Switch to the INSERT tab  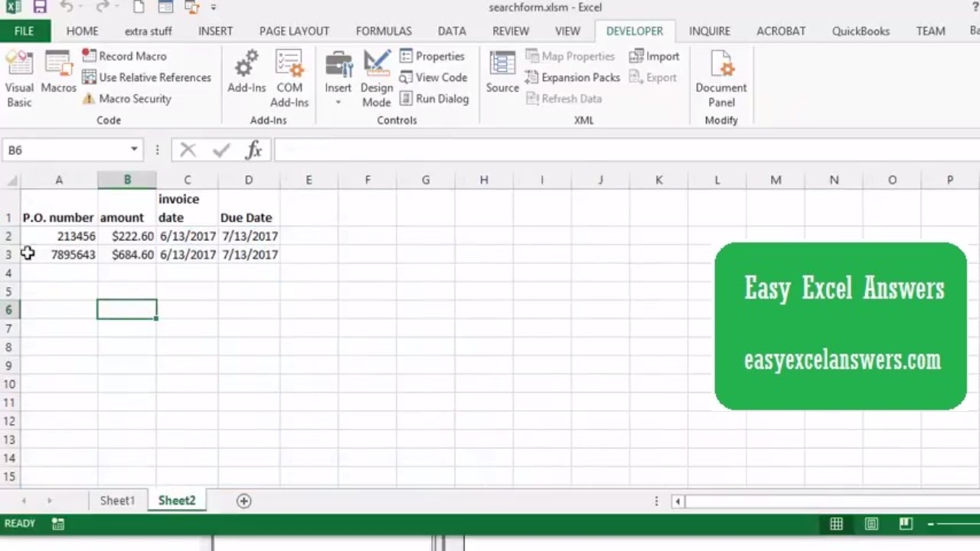[215, 31]
